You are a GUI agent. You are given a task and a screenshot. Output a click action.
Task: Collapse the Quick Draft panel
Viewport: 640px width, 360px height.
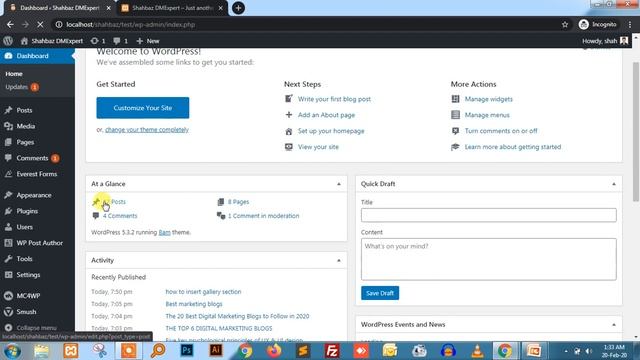[614, 184]
